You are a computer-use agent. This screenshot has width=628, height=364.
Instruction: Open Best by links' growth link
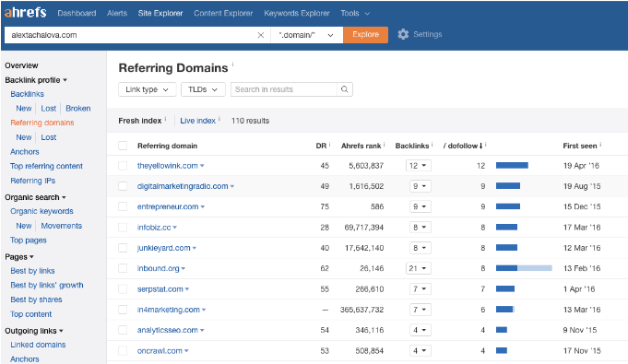click(x=47, y=285)
